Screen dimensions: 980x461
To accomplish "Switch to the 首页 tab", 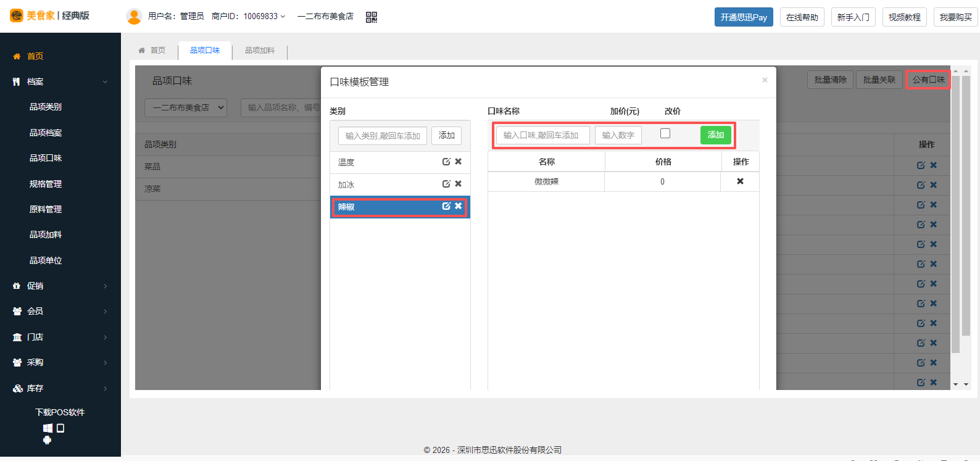I will click(152, 51).
